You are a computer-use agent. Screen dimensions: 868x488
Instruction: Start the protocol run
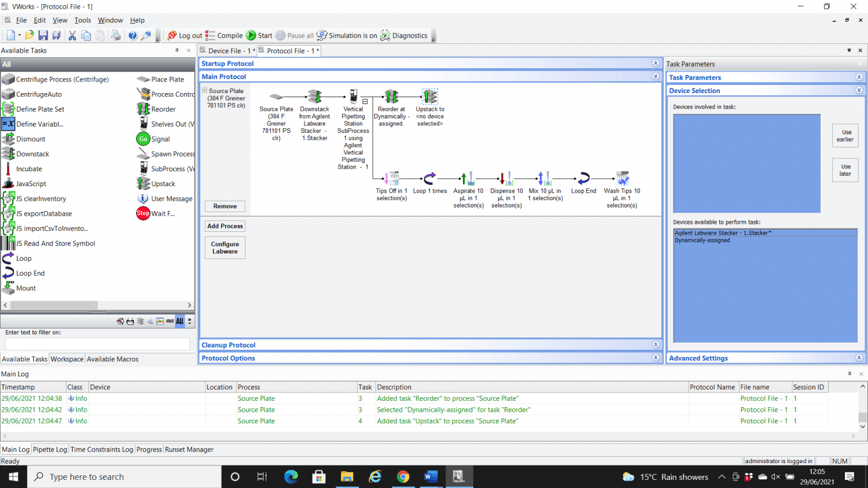point(259,36)
